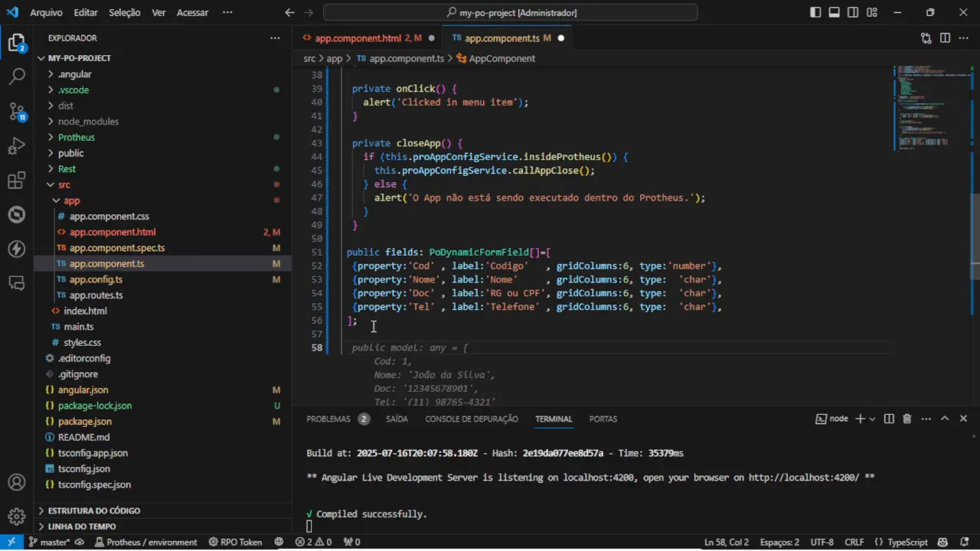Image resolution: width=980 pixels, height=551 pixels.
Task: Expand the ESTRUTURA DO CÓDIGO section
Action: tap(93, 510)
